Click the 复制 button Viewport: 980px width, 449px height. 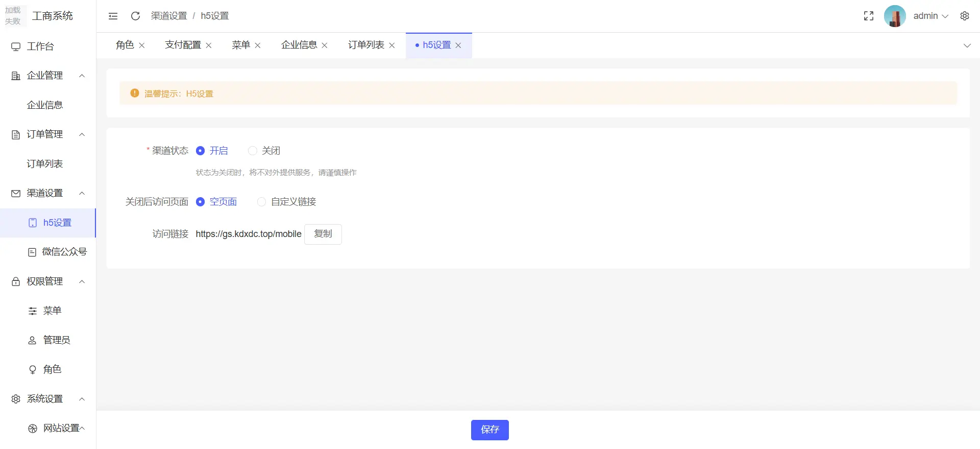click(x=323, y=234)
